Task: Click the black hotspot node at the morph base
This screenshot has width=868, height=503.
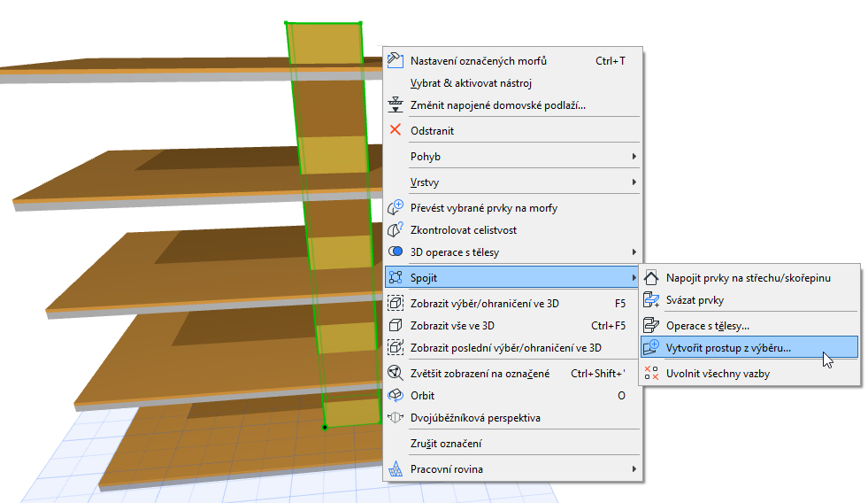Action: 325,427
